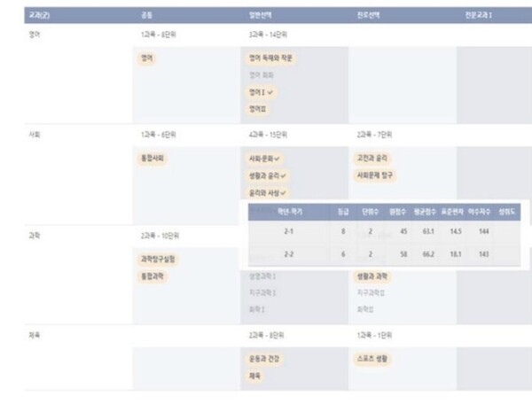Click the checkmark next to 영어Ⅰ
532x404 pixels.
tap(270, 92)
